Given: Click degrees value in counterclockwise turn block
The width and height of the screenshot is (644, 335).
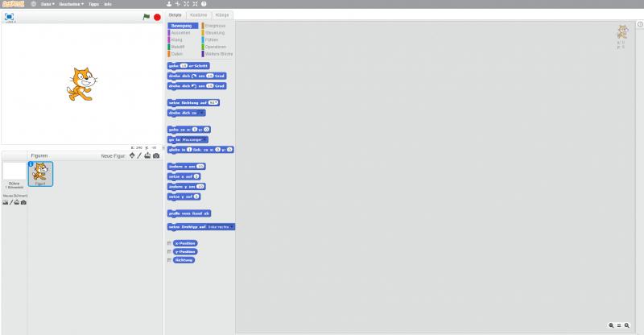Looking at the screenshot, I should (210, 86).
